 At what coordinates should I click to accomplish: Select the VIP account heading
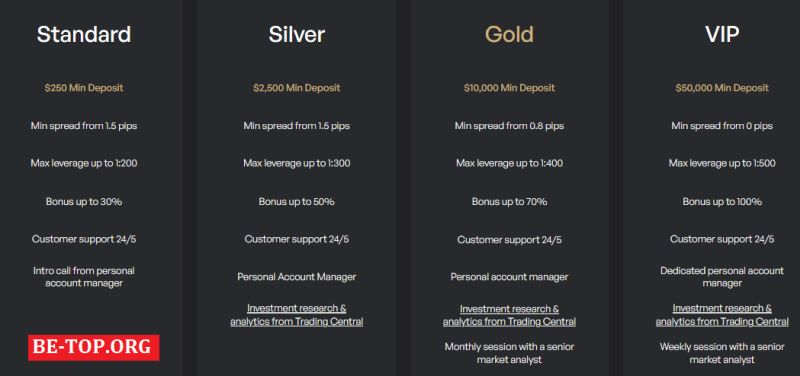pyautogui.click(x=722, y=35)
